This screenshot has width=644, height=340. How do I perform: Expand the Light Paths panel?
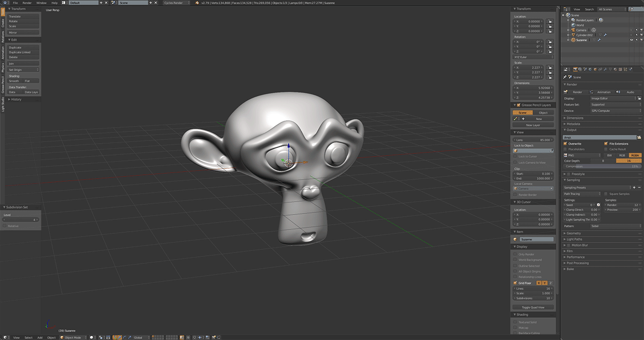[575, 239]
